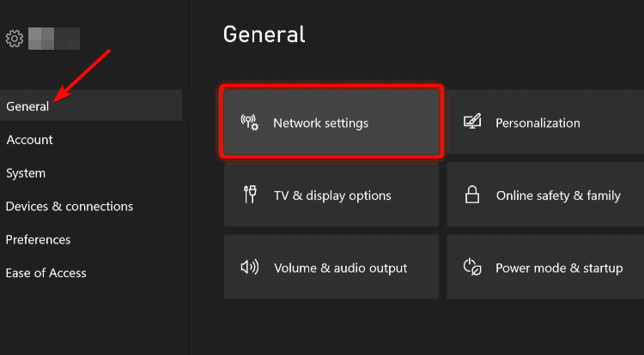The width and height of the screenshot is (644, 355).
Task: Select General in the sidebar
Action: (x=27, y=106)
